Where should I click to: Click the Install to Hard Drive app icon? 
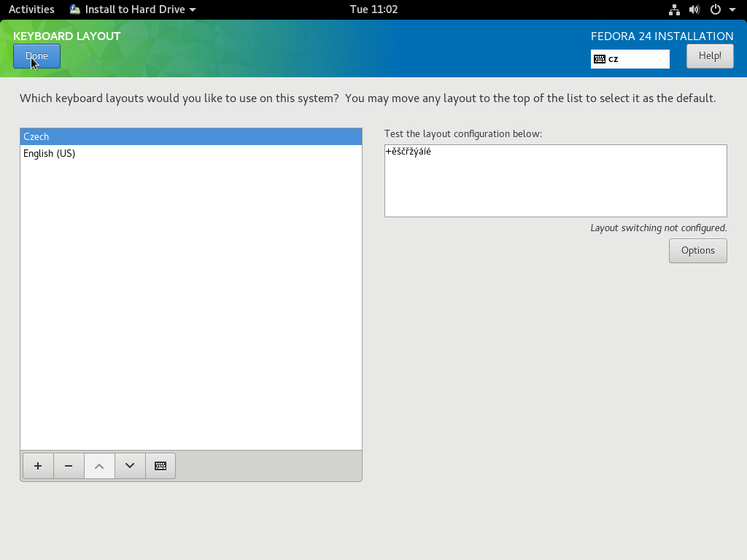click(75, 9)
